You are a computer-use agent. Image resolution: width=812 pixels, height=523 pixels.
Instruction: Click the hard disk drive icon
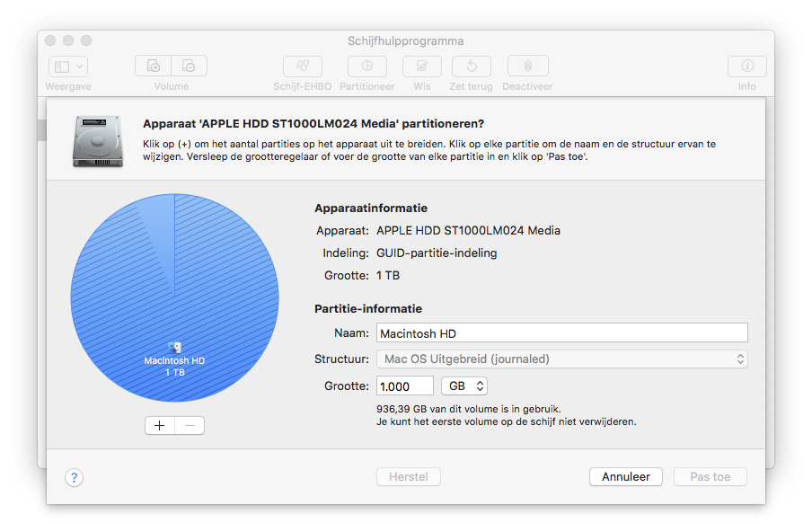click(98, 141)
